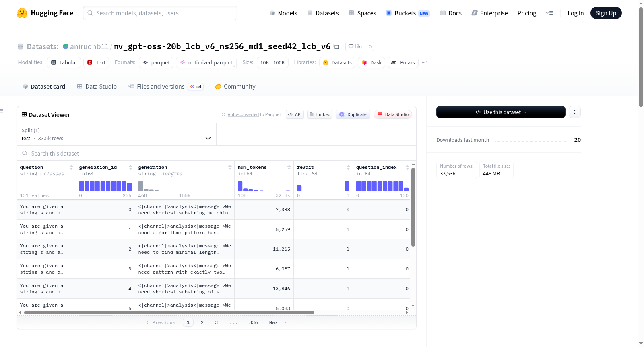Sort the num_tokens column
This screenshot has width=644, height=347.
coord(289,167)
